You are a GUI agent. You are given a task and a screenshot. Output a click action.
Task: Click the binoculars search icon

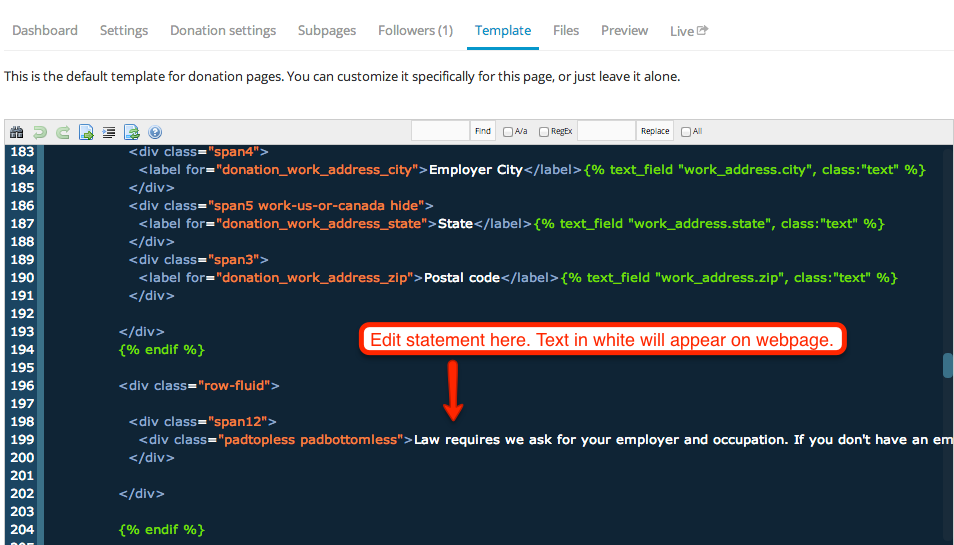pos(16,131)
